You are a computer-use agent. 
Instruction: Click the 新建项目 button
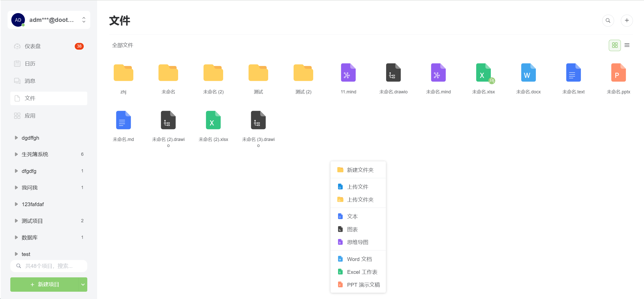[x=45, y=284]
